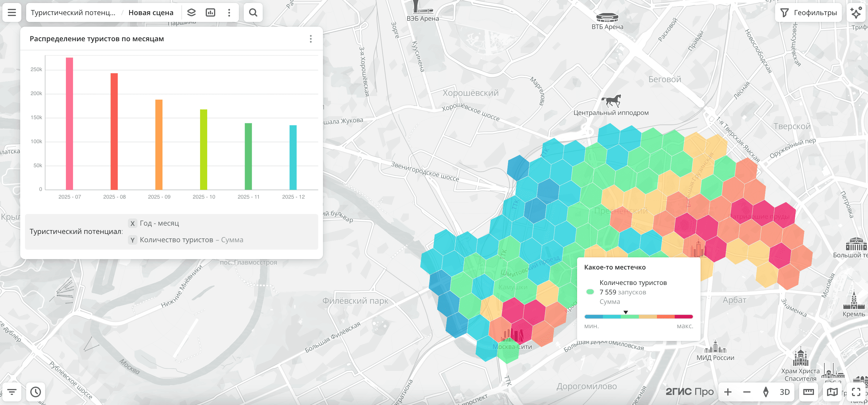Open the map style switcher
Viewport: 868px width, 405px height.
[832, 392]
